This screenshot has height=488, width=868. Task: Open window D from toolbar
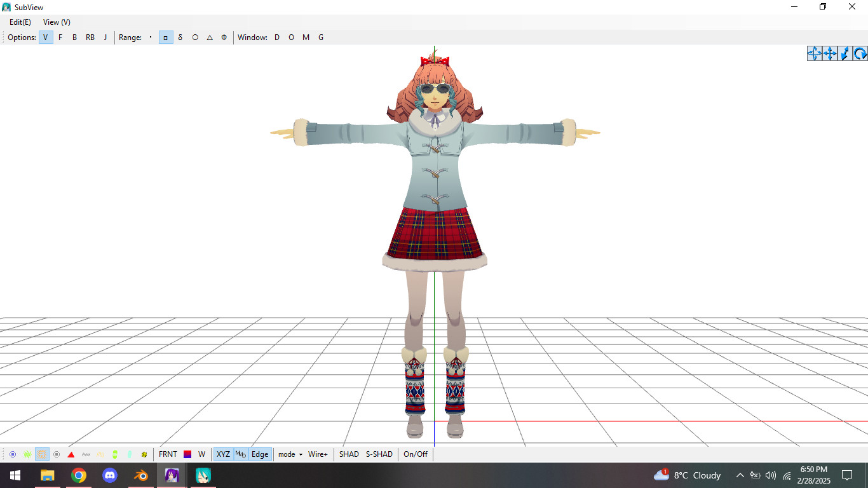point(277,37)
